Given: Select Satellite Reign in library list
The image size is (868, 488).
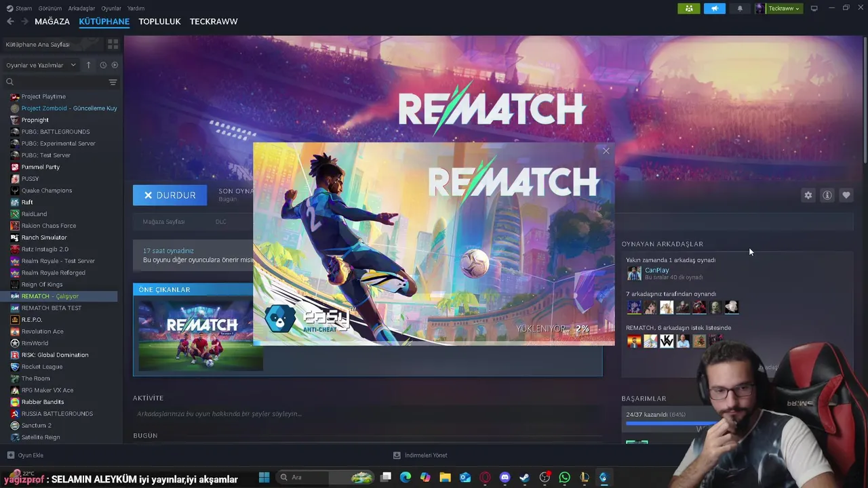Looking at the screenshot, I should (x=63, y=437).
